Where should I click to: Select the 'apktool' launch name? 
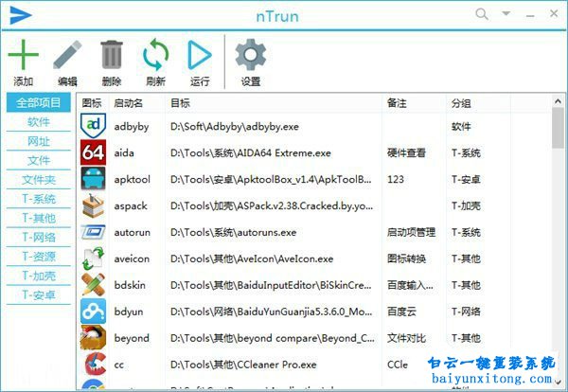(x=132, y=179)
